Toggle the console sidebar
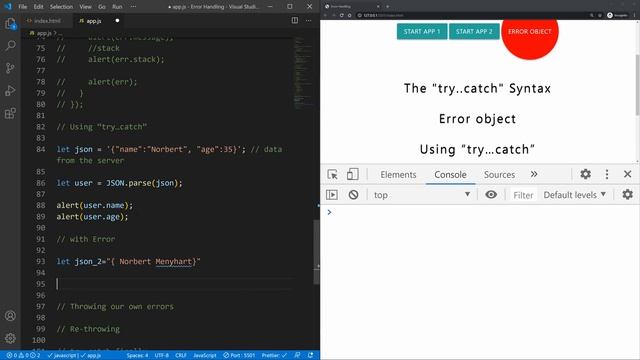The height and width of the screenshot is (360, 640). (x=332, y=195)
